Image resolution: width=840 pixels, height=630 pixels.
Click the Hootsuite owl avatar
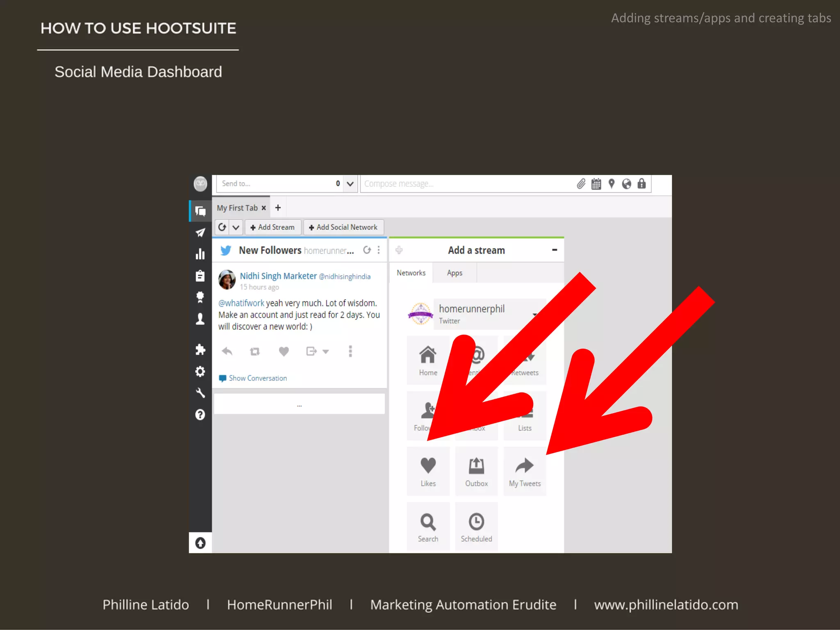click(x=200, y=184)
